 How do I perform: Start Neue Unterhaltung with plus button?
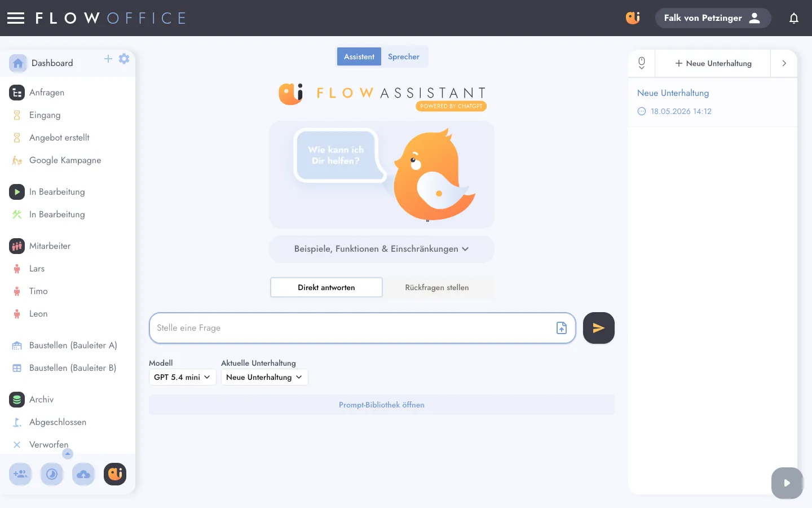pos(713,63)
